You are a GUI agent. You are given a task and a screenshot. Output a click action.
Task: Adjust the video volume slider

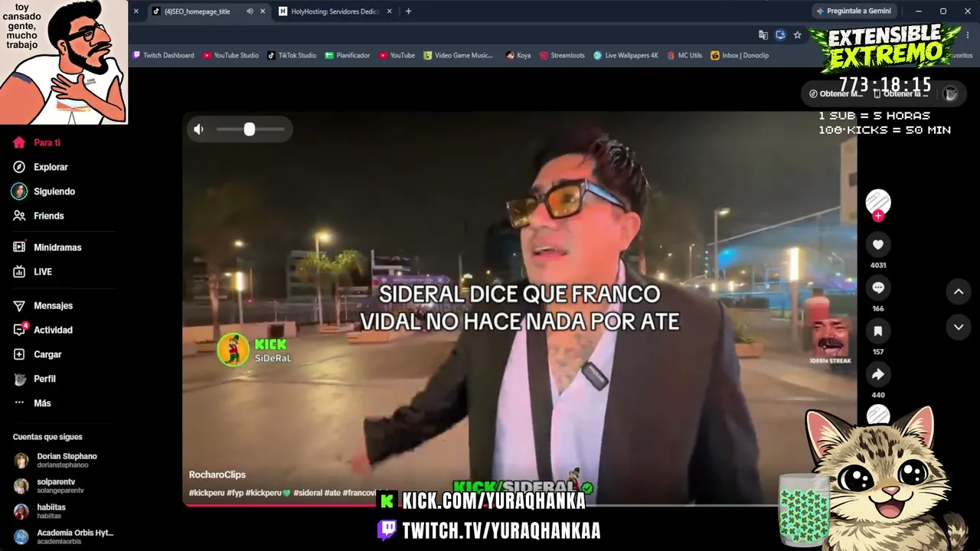[x=250, y=129]
